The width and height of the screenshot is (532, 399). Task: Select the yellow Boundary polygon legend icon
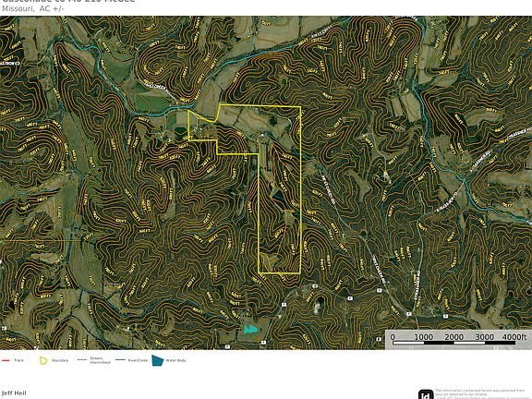pos(43,360)
